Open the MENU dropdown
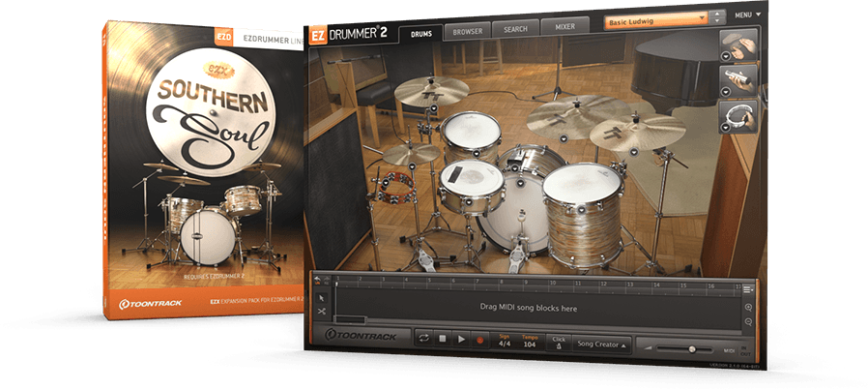 pos(748,15)
